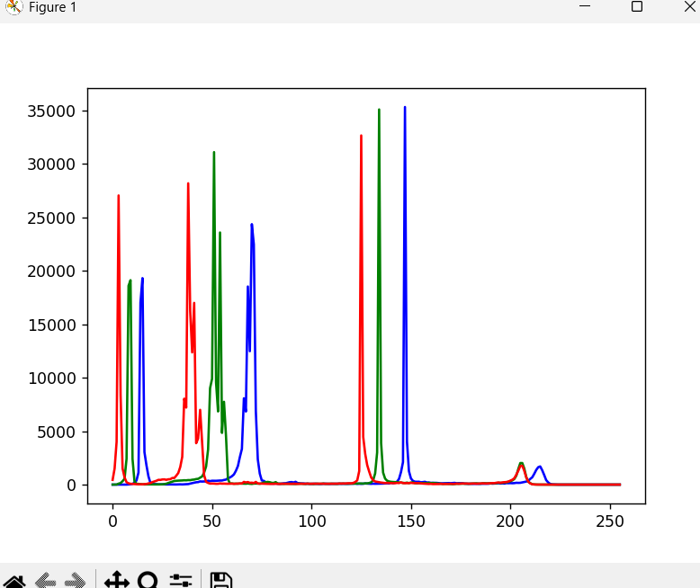Click the y-axis label 15000
Viewport: 700px width, 588px height.
(x=51, y=325)
